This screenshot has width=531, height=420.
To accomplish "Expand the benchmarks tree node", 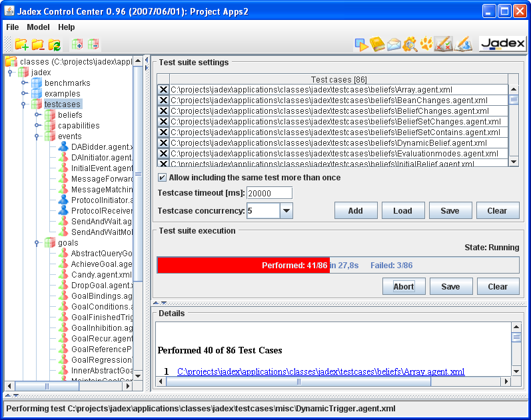I will tap(24, 83).
